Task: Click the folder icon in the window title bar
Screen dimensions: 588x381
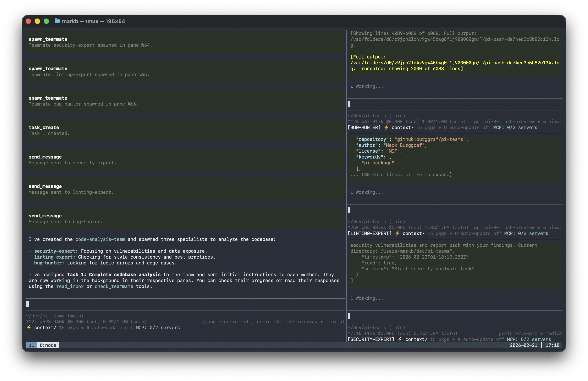Action: click(57, 21)
